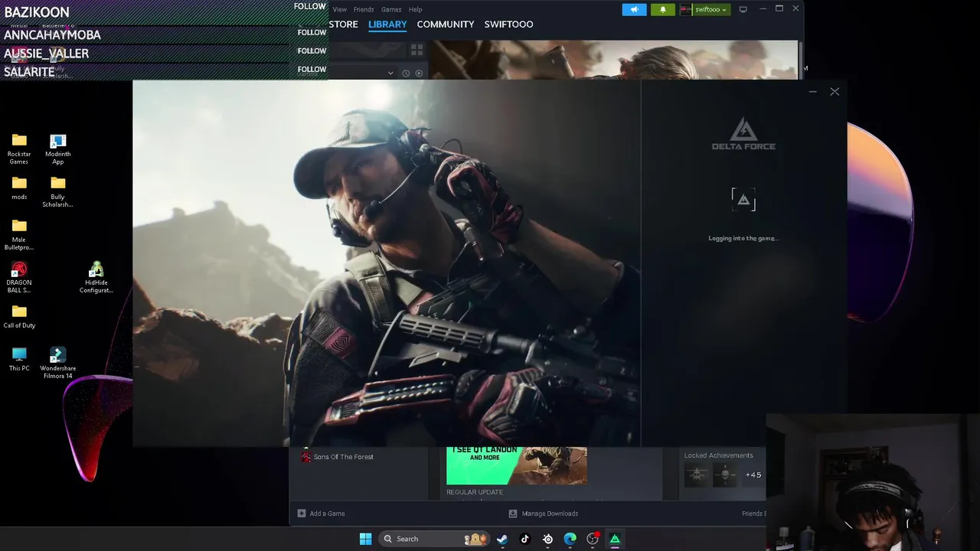Open Steam notifications bell
This screenshot has height=551, width=980.
[662, 9]
